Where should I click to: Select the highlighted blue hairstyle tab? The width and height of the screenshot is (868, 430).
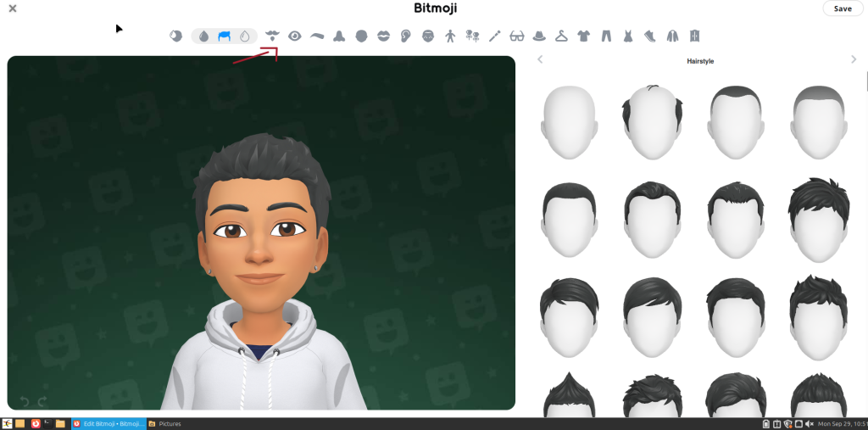click(x=225, y=36)
